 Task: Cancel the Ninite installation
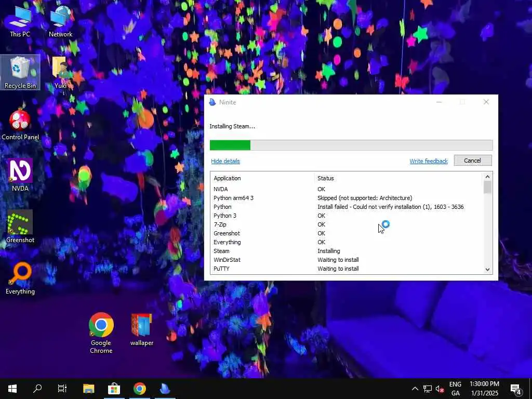(x=473, y=161)
